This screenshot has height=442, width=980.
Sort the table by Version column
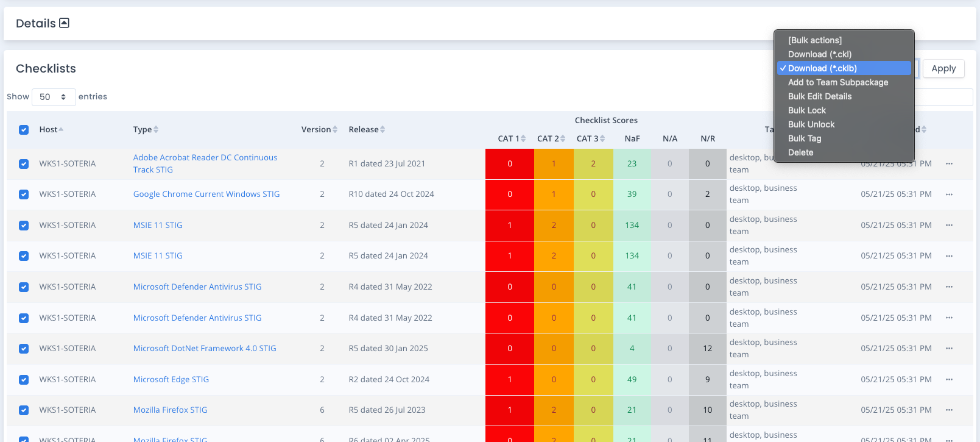(x=319, y=129)
